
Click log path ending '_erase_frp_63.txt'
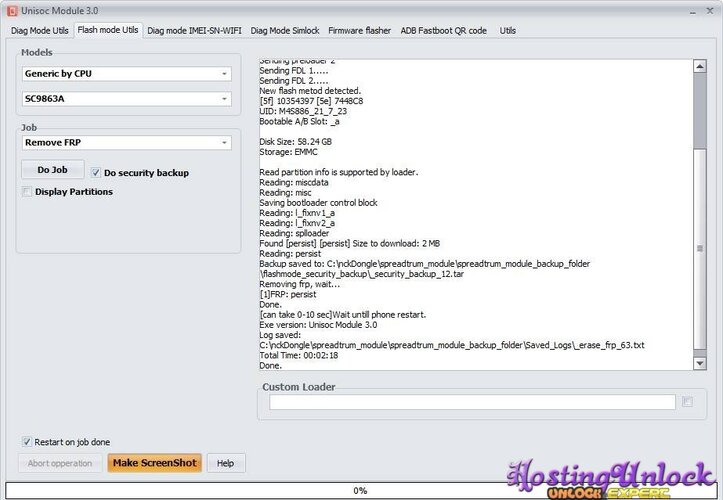tap(452, 345)
